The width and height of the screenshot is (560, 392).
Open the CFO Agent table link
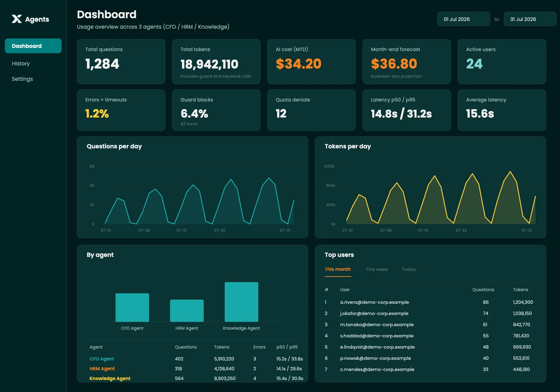pos(102,359)
